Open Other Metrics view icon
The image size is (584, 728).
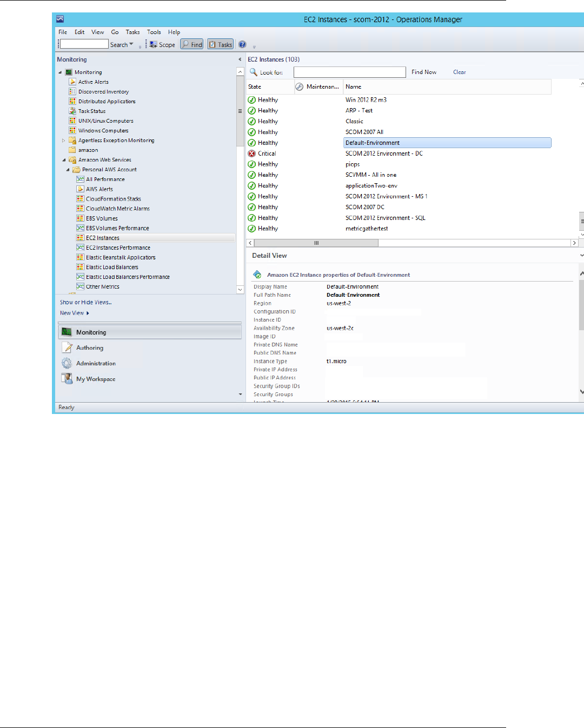coord(80,286)
